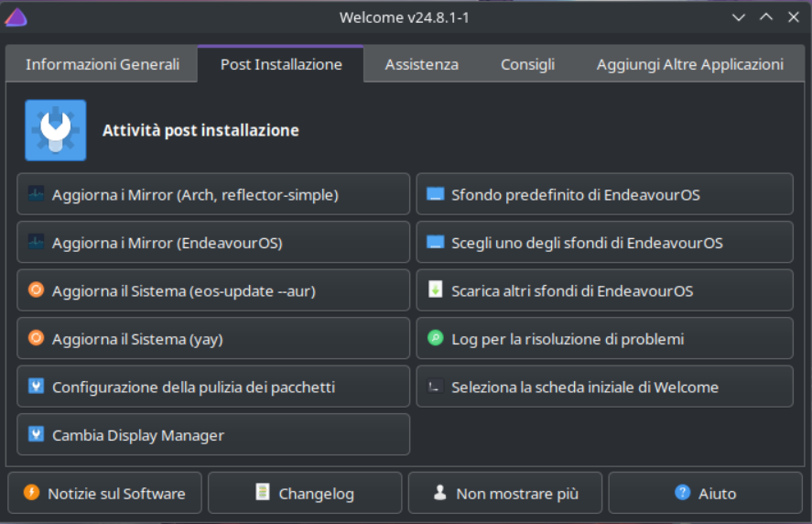Image resolution: width=812 pixels, height=524 pixels.
Task: Click Changelog button label
Action: click(x=317, y=494)
